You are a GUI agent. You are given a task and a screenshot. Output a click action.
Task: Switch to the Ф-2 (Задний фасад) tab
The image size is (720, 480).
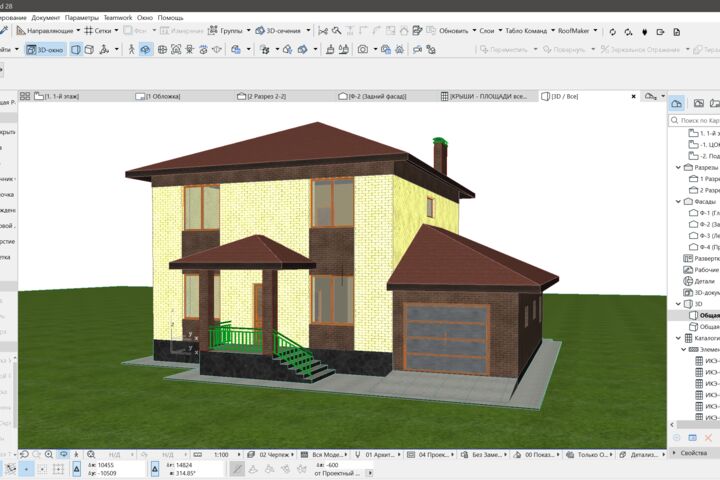(387, 96)
